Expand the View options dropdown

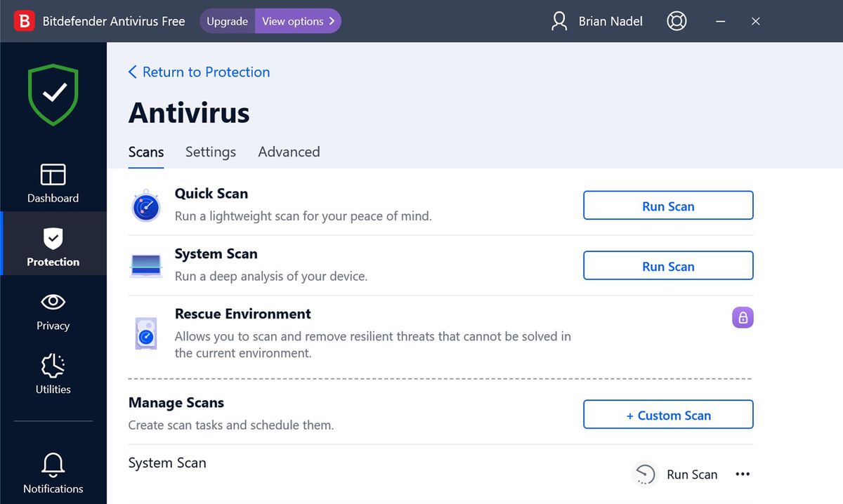[x=297, y=21]
